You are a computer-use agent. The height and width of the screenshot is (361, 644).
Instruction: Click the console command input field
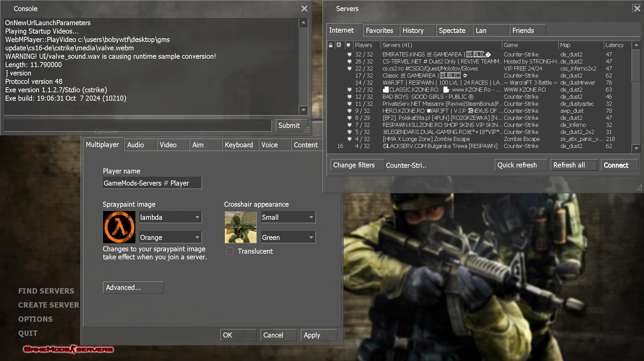pyautogui.click(x=138, y=125)
